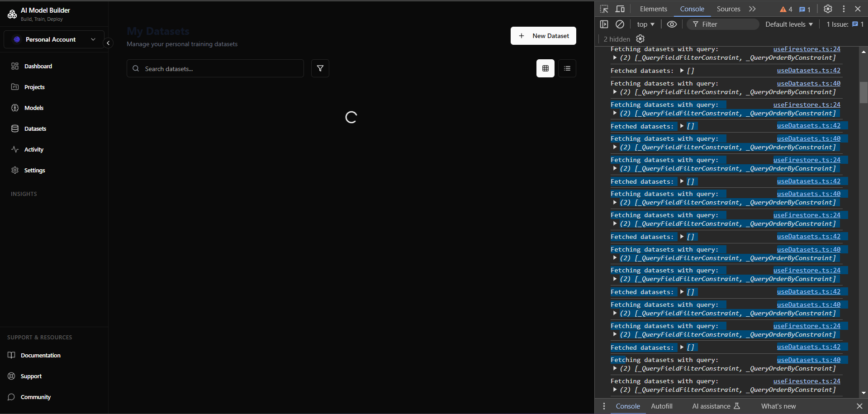This screenshot has width=868, height=414.
Task: Open the more DevTools options three-dot menu
Action: (843, 9)
